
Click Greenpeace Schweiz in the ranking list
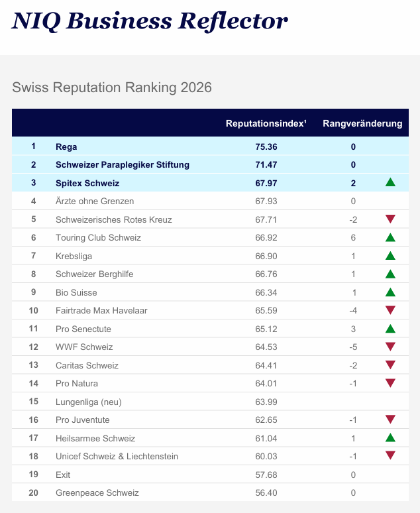97,492
